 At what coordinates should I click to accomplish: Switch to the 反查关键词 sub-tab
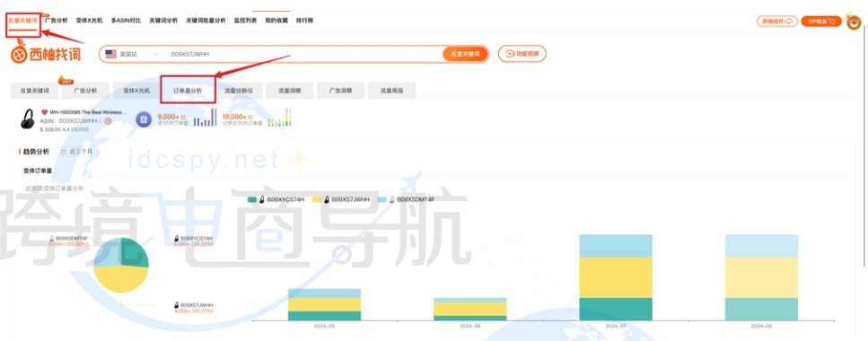pos(35,91)
